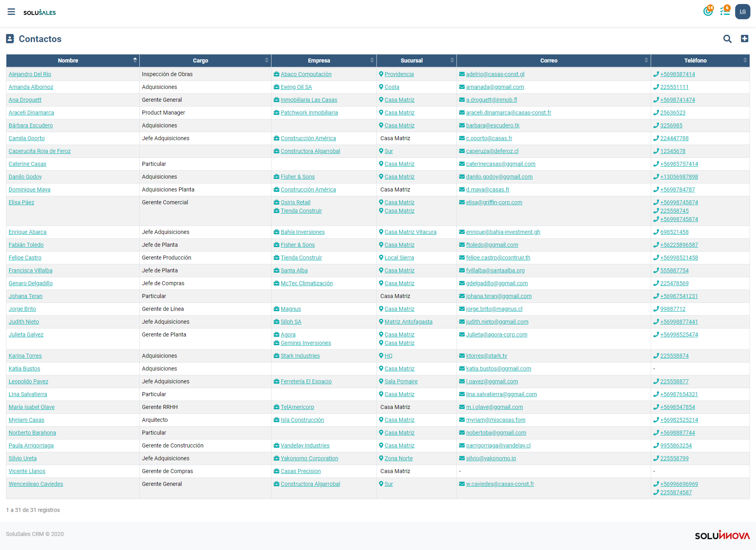This screenshot has height=550, width=756.
Task: Click phone icon next to 99887712
Action: tap(656, 309)
